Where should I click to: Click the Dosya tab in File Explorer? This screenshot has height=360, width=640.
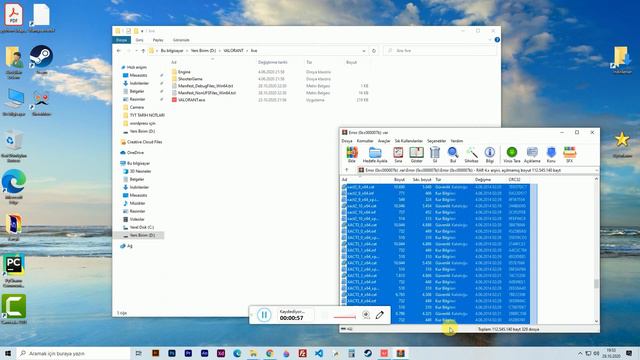click(122, 40)
